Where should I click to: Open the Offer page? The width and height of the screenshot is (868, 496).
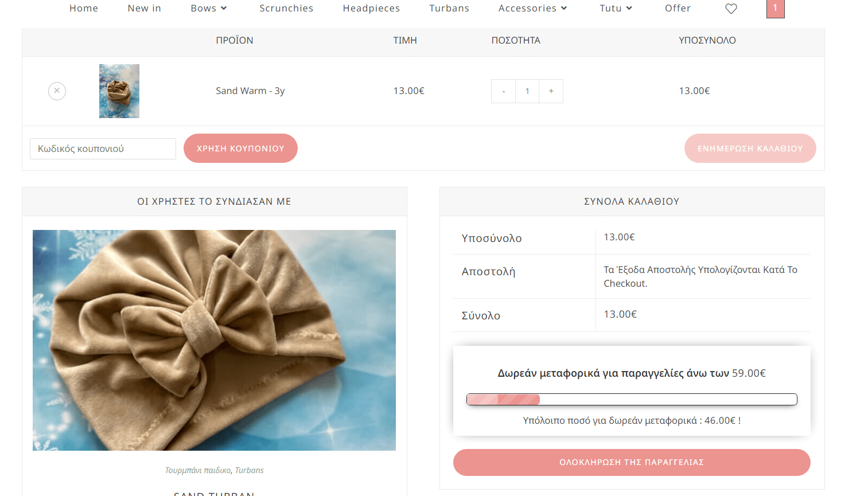click(x=678, y=8)
